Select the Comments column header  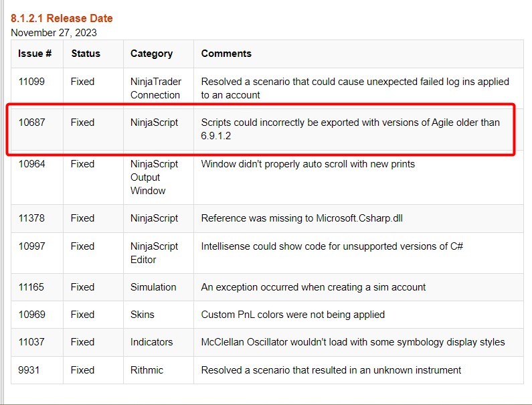[226, 54]
